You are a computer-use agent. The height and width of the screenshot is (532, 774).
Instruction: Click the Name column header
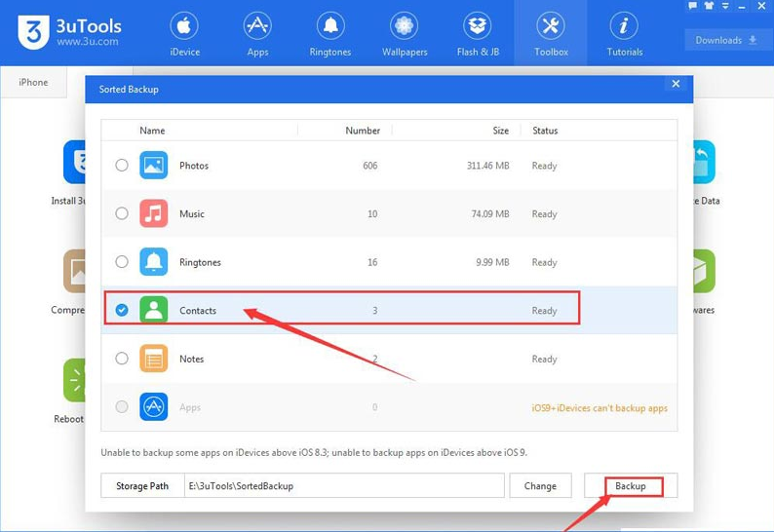point(152,131)
